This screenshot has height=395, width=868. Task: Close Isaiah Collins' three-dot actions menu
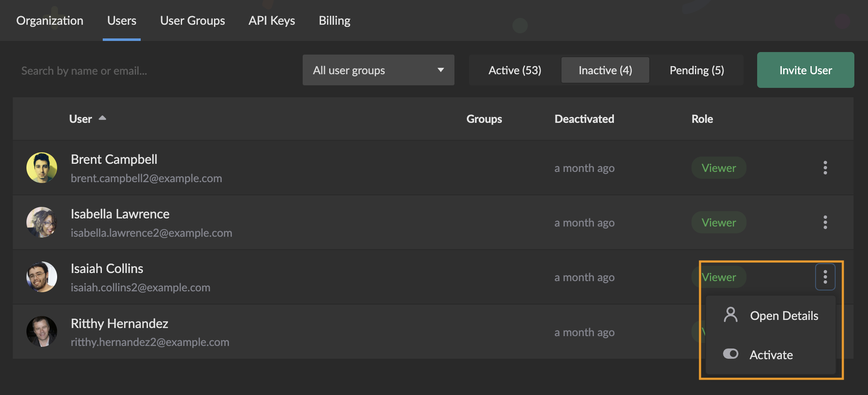pyautogui.click(x=825, y=277)
